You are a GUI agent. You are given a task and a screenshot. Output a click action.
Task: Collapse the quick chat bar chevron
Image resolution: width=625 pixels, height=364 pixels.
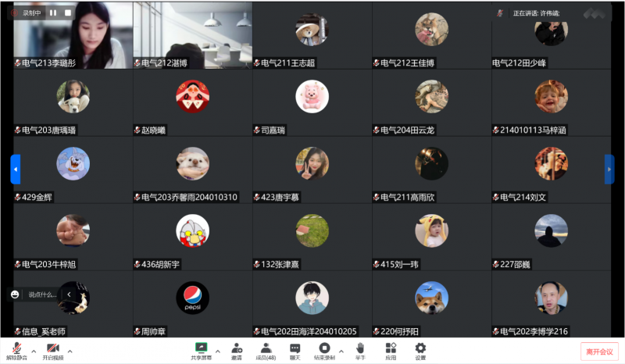69,294
